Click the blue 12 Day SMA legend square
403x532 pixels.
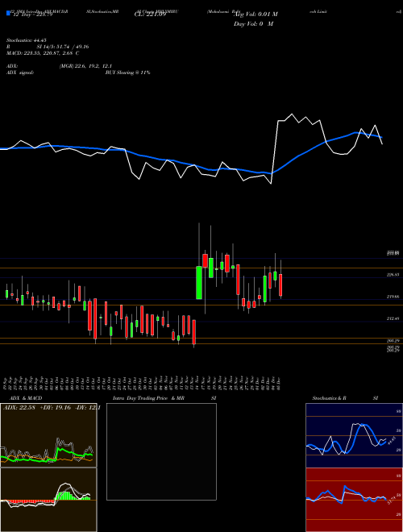tap(9, 13)
